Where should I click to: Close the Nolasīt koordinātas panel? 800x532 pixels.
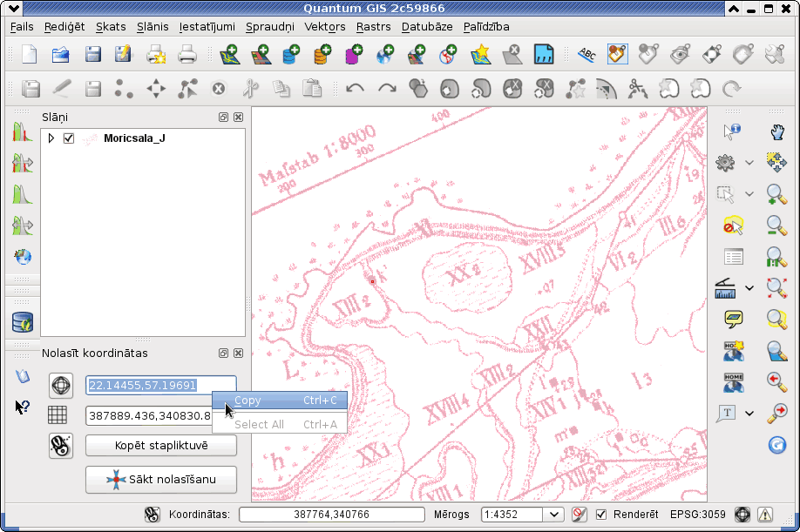[238, 354]
